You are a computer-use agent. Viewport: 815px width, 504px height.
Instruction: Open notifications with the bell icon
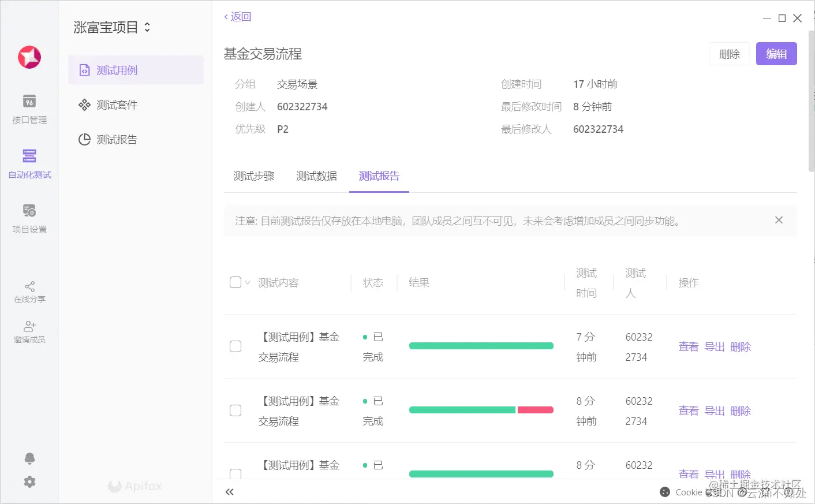click(x=29, y=458)
